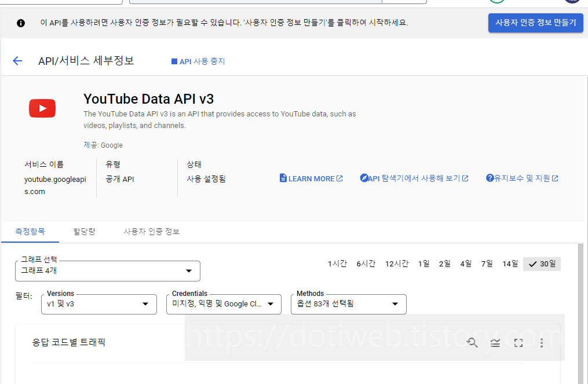Select the 4일 time range
The width and height of the screenshot is (588, 384).
click(466, 264)
